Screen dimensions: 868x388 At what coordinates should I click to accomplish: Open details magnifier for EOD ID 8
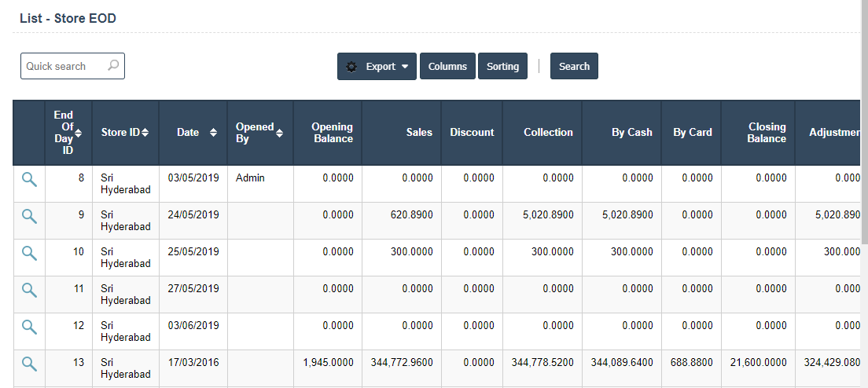pyautogui.click(x=29, y=179)
